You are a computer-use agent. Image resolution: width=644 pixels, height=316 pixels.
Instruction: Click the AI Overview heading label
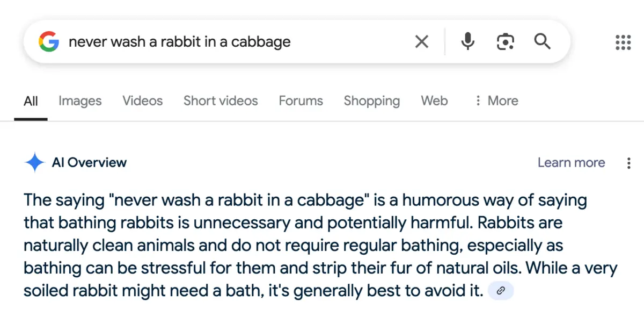89,162
